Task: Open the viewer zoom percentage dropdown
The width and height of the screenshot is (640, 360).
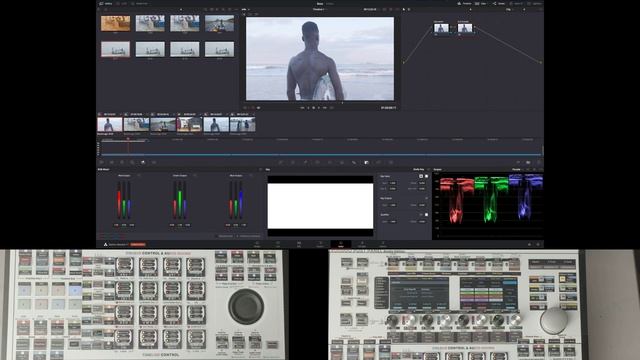Action: (x=245, y=9)
